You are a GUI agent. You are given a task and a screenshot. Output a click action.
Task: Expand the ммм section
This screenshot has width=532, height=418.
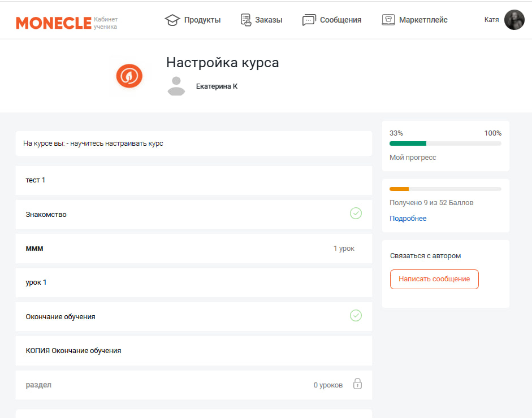(x=193, y=249)
